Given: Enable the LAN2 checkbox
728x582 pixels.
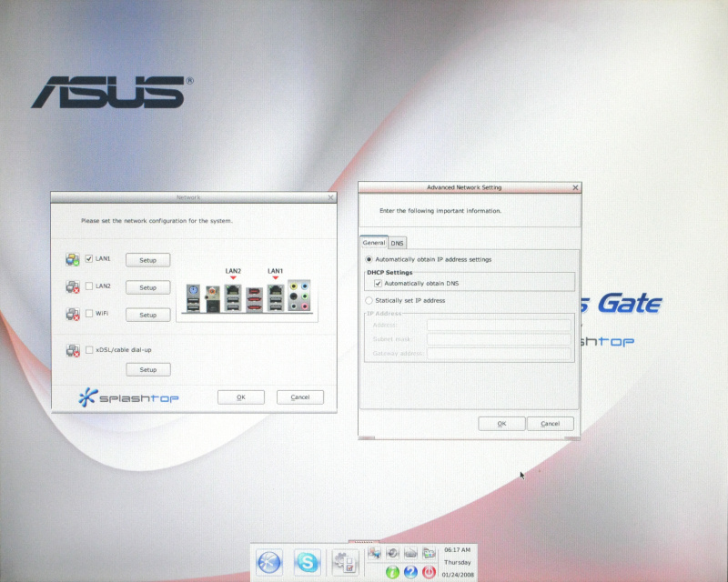Looking at the screenshot, I should point(89,286).
